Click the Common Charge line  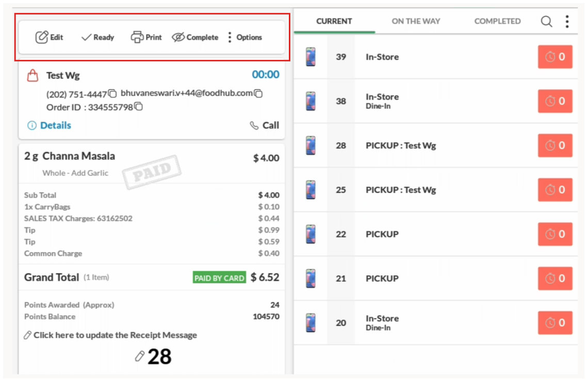pyautogui.click(x=152, y=253)
